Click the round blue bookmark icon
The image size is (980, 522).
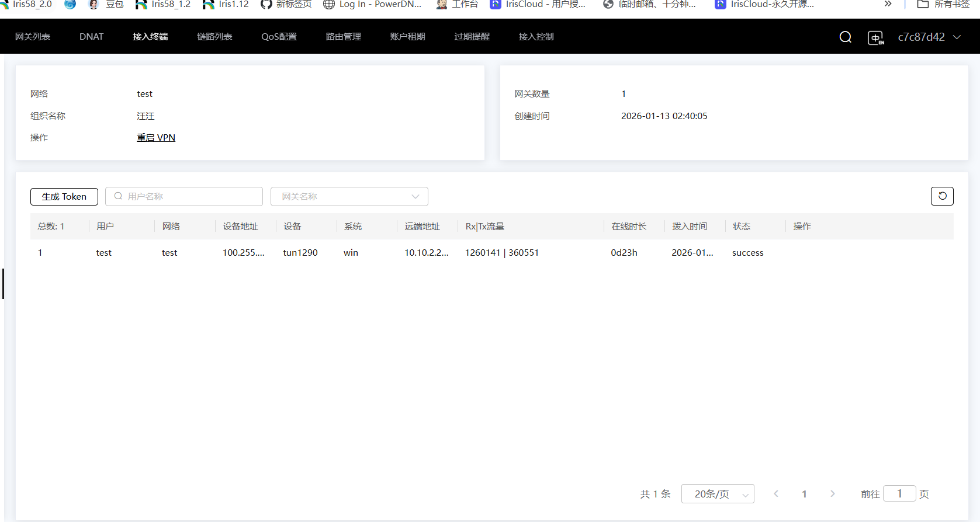pos(70,4)
